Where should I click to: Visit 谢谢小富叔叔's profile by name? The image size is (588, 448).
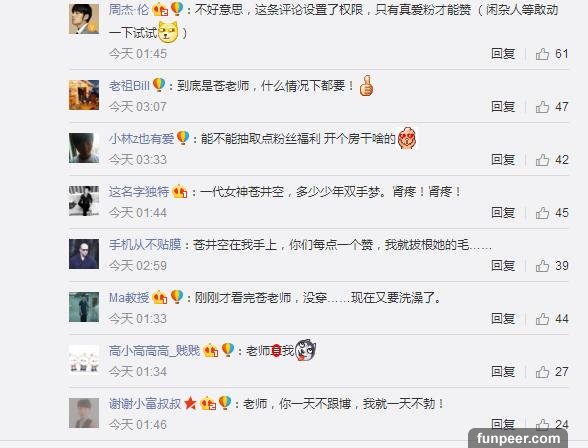(x=145, y=404)
